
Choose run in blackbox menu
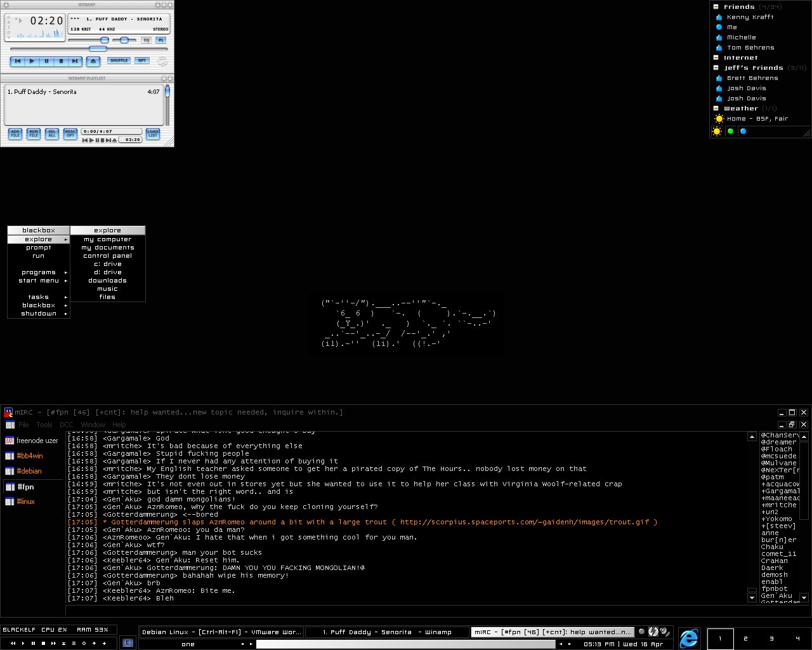(x=39, y=256)
